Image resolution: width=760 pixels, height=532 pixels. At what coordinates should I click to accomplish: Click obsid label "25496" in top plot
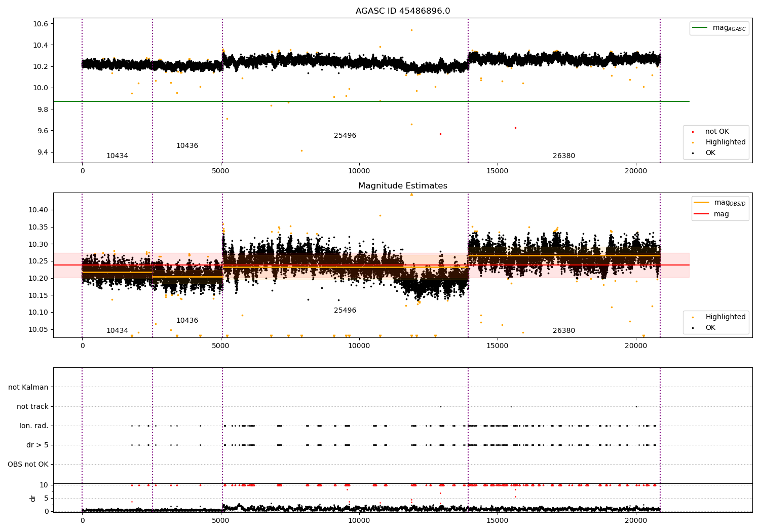pos(345,136)
